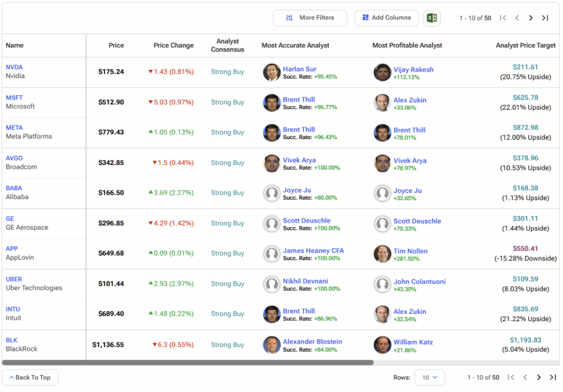Viewport: 563px width, 392px height.
Task: Click the Analyst Consensus column header
Action: [228, 45]
